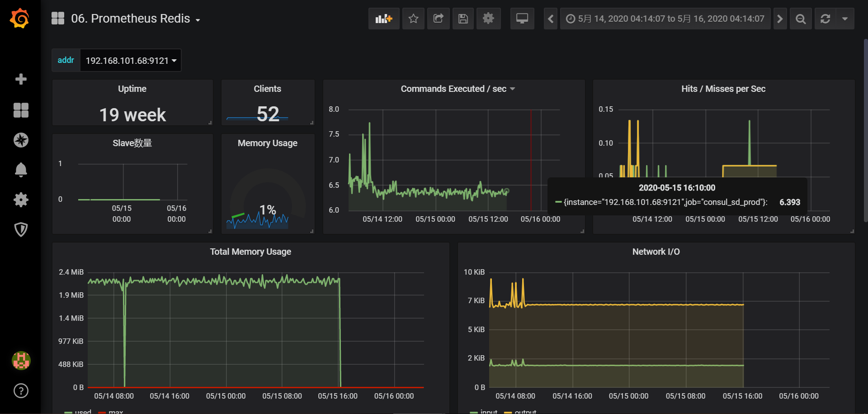Screen dimensions: 868x414
Task: Open the dashboard title menu for Prometheus Redis
Action: coord(134,19)
